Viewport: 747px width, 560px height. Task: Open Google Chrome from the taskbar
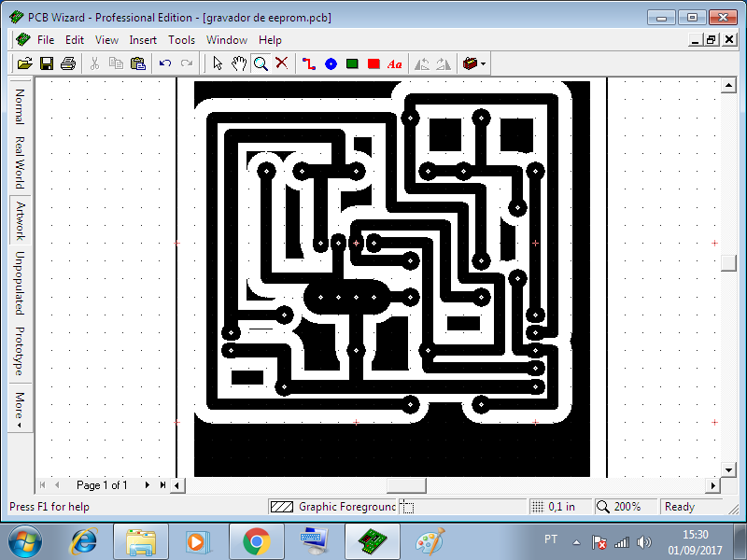click(256, 541)
